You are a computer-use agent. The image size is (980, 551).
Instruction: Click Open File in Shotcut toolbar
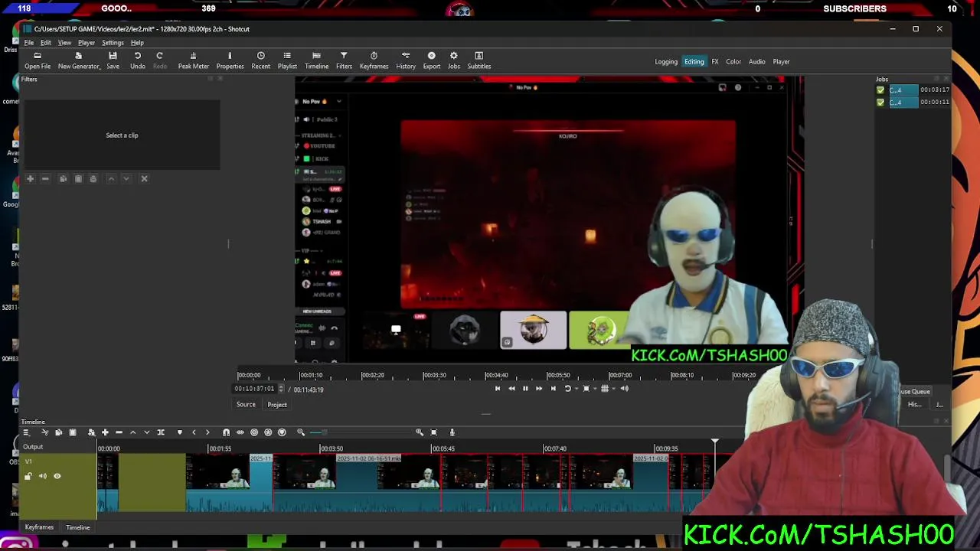click(x=38, y=60)
